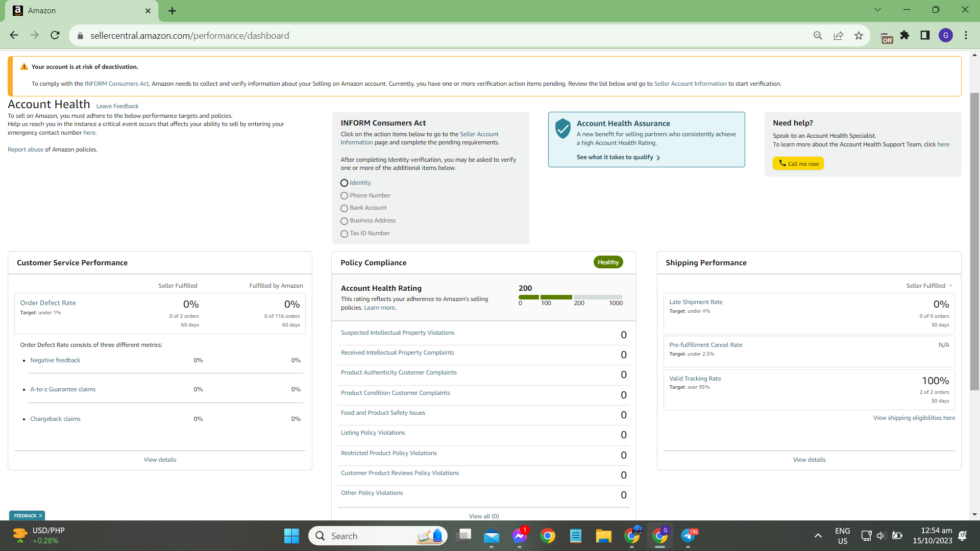Click the taskbar Search box
The width and height of the screenshot is (980, 551).
(378, 536)
